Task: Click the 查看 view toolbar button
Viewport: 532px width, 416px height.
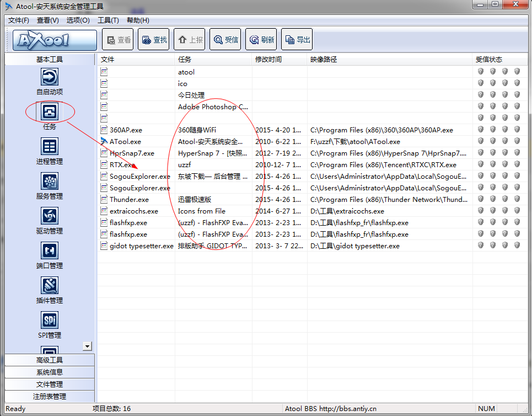Action: 118,40
